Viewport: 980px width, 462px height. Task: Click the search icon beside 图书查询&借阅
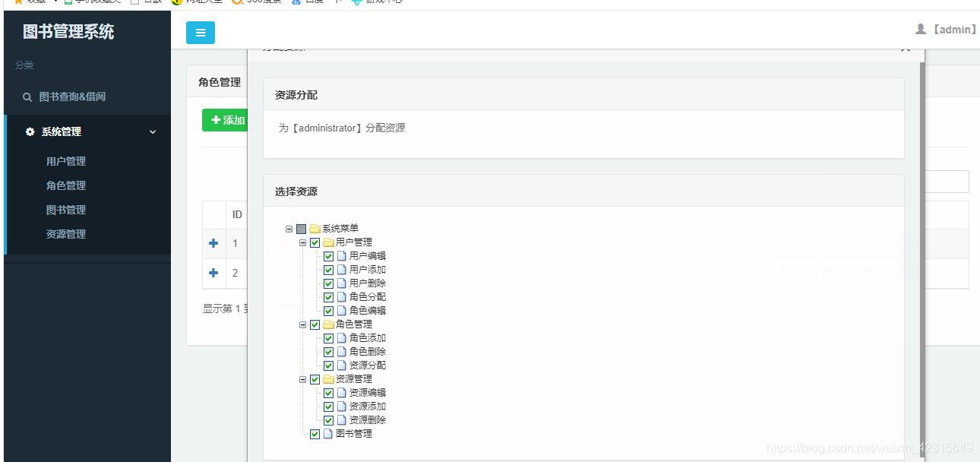pos(27,97)
